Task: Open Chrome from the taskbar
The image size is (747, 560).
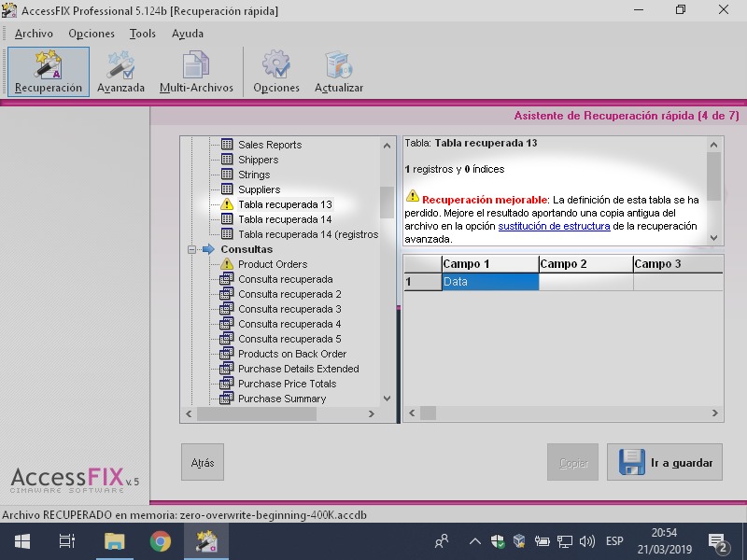Action: coord(160,541)
